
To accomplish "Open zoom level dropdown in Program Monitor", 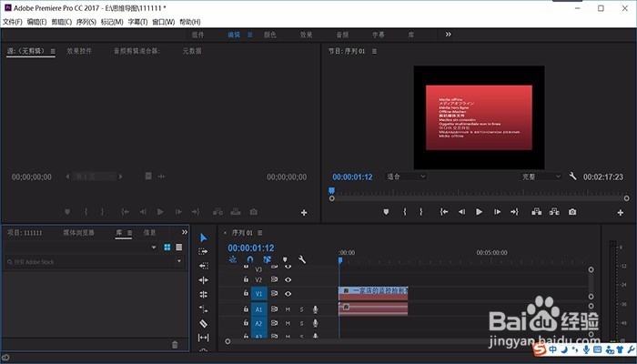I will click(406, 177).
